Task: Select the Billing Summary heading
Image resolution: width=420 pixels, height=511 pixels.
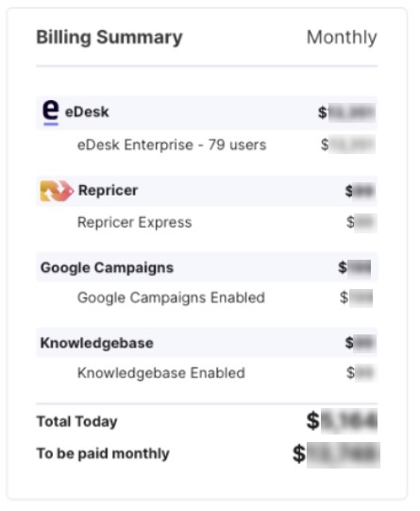Action: click(109, 38)
